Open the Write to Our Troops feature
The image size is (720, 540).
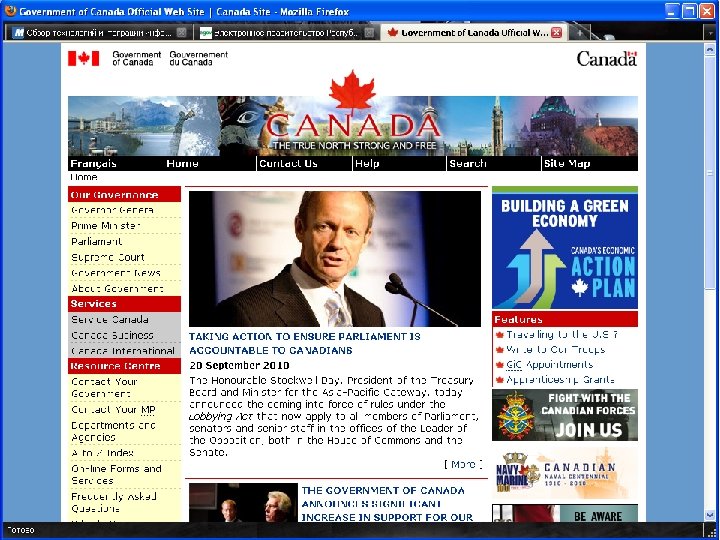pos(555,349)
